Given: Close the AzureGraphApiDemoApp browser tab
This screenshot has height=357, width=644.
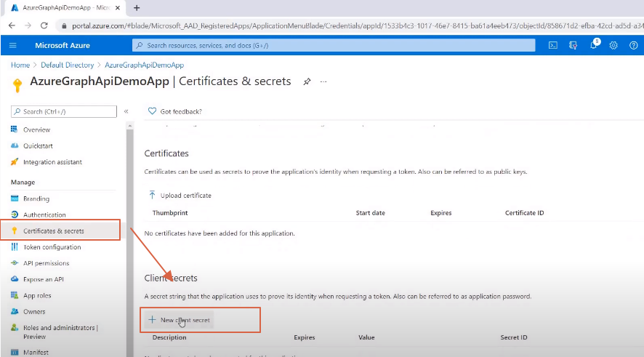Looking at the screenshot, I should click(118, 8).
